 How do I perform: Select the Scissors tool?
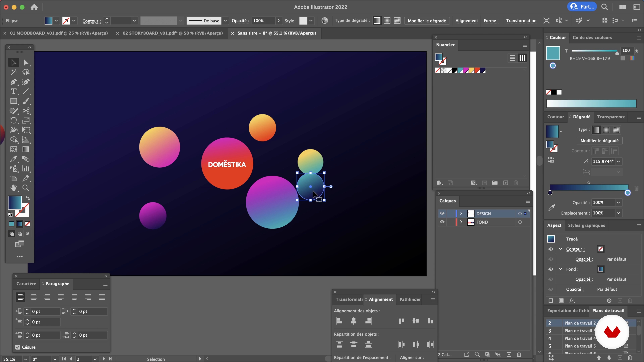[x=26, y=111]
